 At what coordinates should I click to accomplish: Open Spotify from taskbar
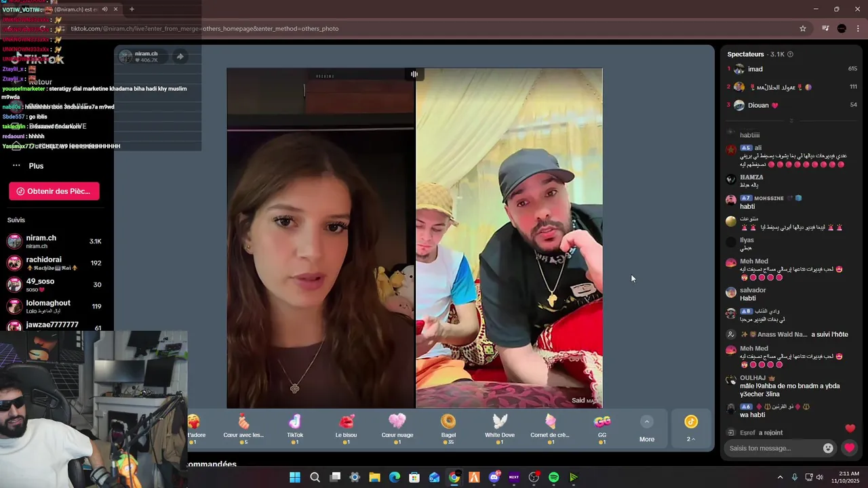[553, 477]
